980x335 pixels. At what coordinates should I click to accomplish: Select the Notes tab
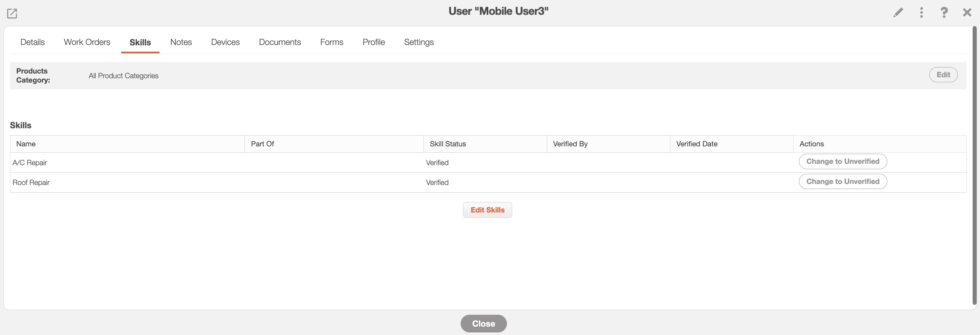point(181,42)
